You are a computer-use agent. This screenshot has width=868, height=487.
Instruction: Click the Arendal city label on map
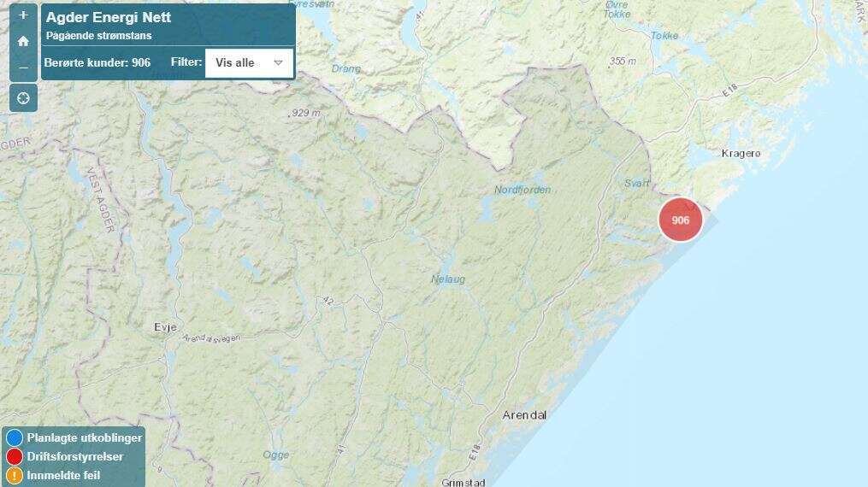[x=524, y=414]
